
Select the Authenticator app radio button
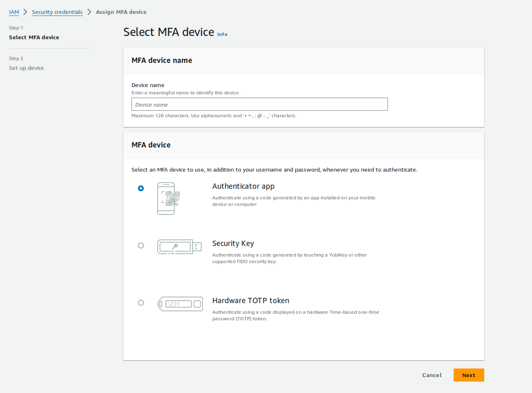pyautogui.click(x=141, y=188)
